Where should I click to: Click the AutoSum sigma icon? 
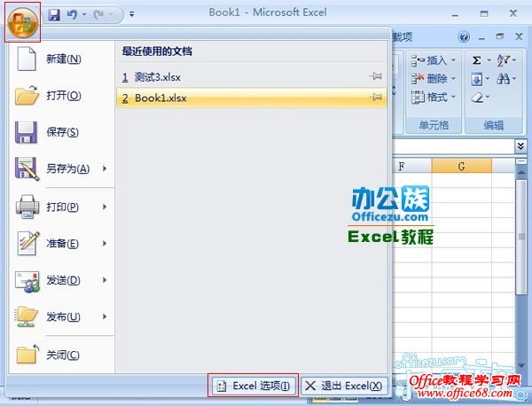click(477, 60)
